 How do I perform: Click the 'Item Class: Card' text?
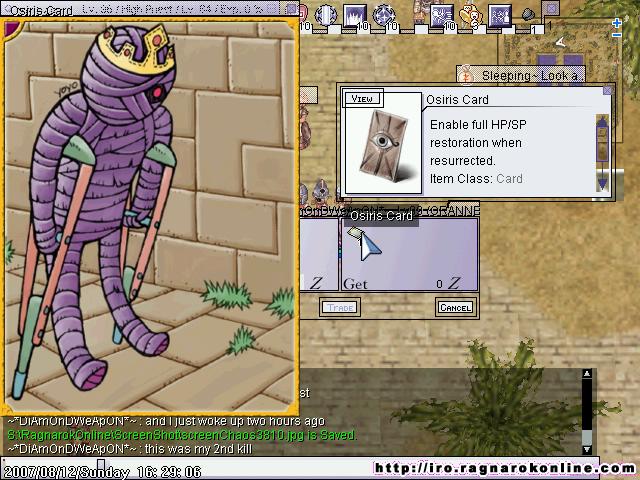click(476, 178)
